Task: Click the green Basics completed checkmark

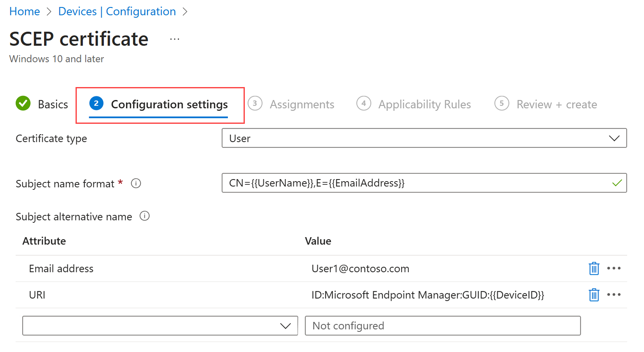Action: (23, 104)
